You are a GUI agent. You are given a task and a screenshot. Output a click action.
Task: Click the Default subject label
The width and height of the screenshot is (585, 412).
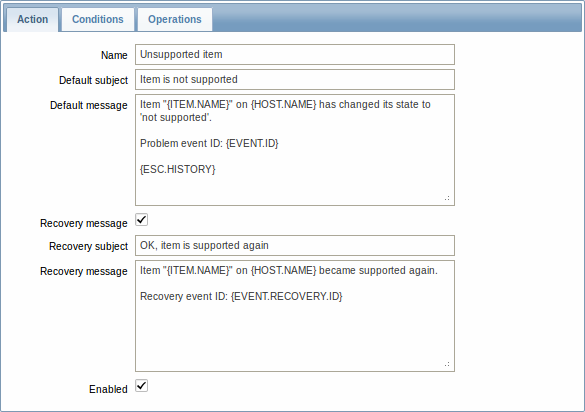coord(93,80)
